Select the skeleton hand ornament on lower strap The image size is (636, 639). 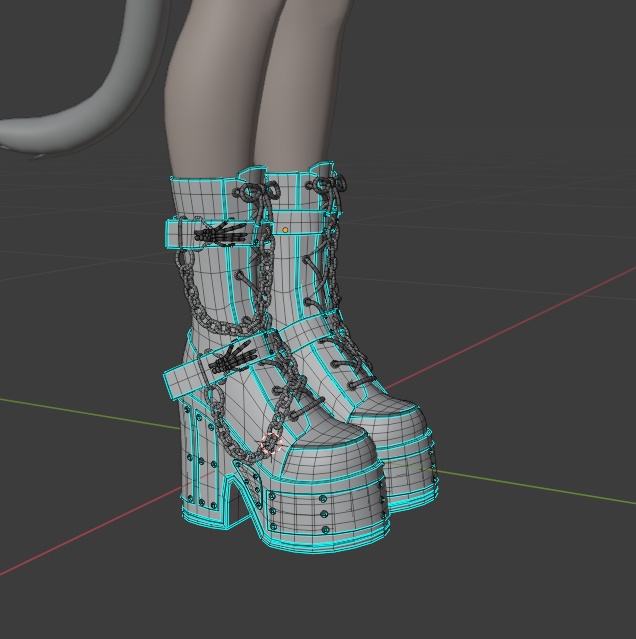233,358
